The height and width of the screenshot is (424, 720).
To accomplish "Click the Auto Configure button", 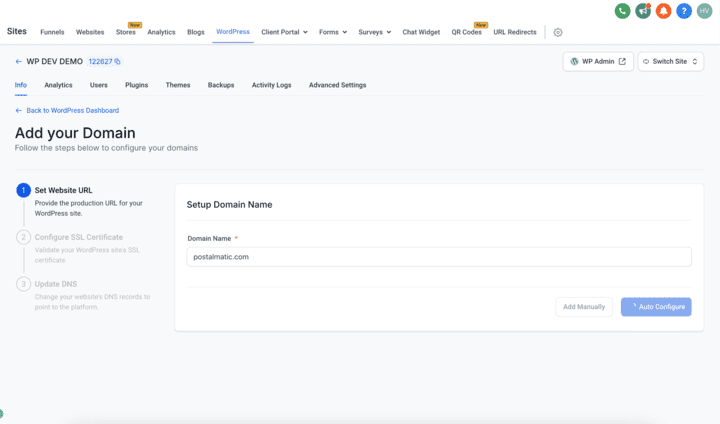I will coord(656,307).
